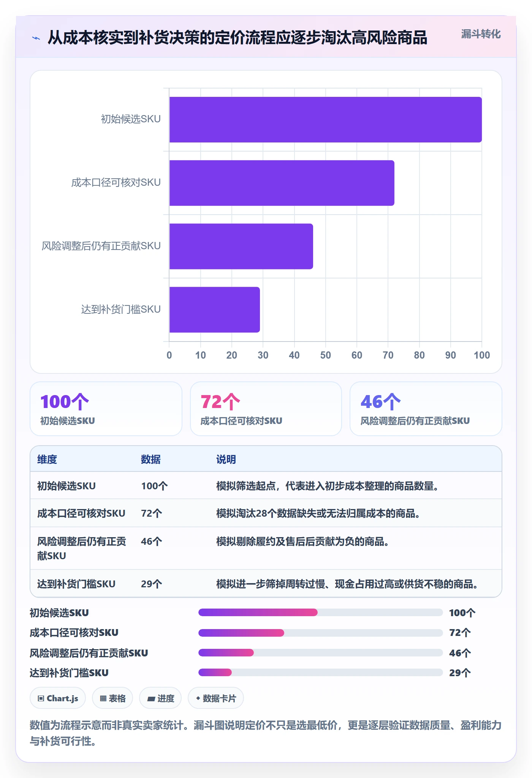Click the 29个 cell in the table

(x=152, y=584)
